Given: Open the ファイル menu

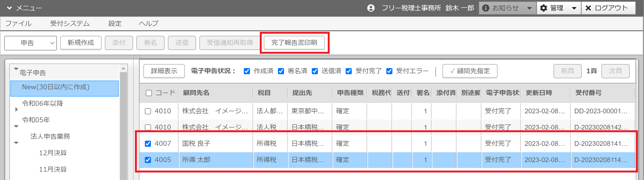Looking at the screenshot, I should point(19,24).
